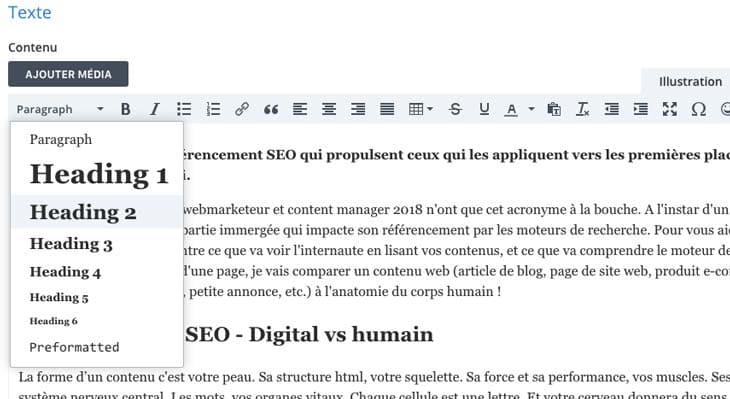Screen dimensions: 730x399
Task: Center align the text
Action: click(x=329, y=109)
